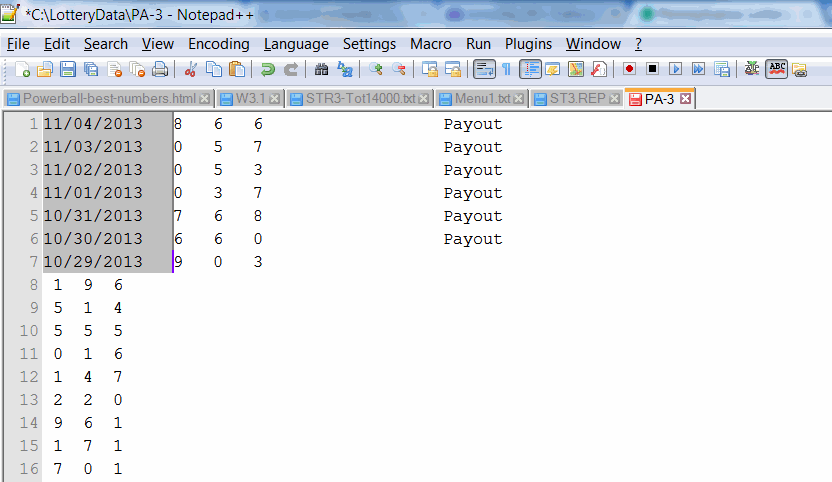Toggle the ABC spell-check icon

tap(777, 69)
